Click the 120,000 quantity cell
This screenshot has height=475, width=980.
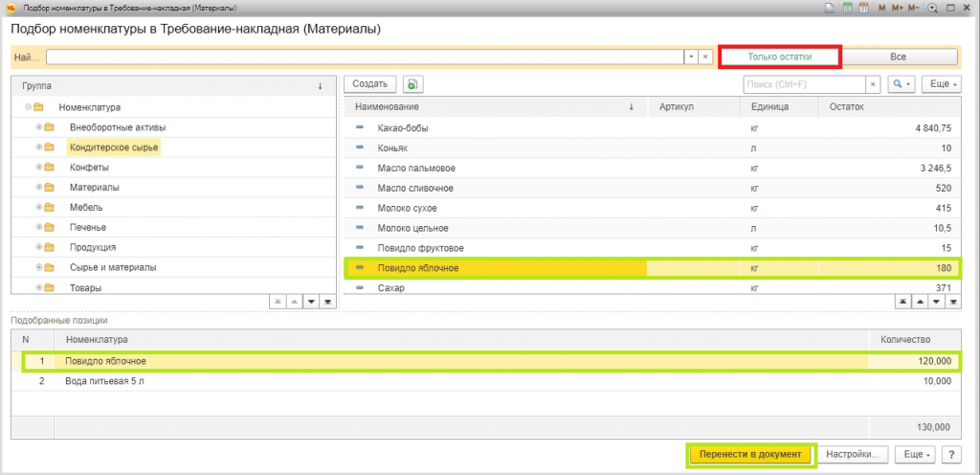[916, 361]
